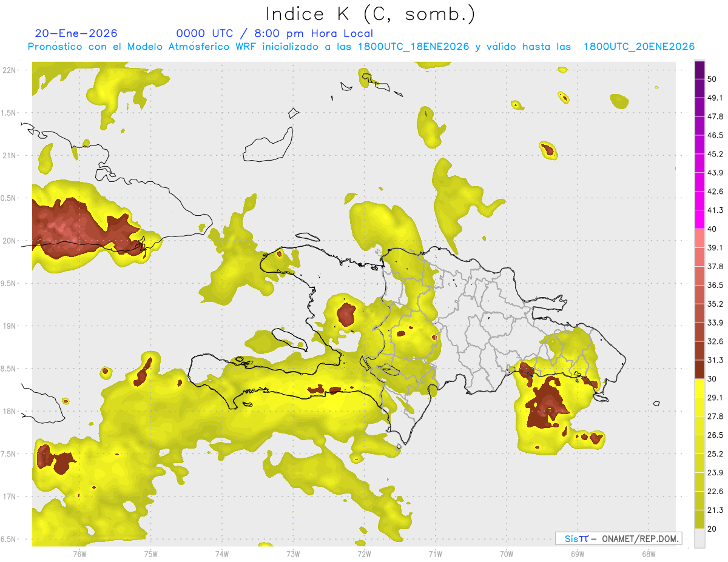The height and width of the screenshot is (562, 728).
Task: Click the 74W longitude axis label
Action: click(222, 553)
